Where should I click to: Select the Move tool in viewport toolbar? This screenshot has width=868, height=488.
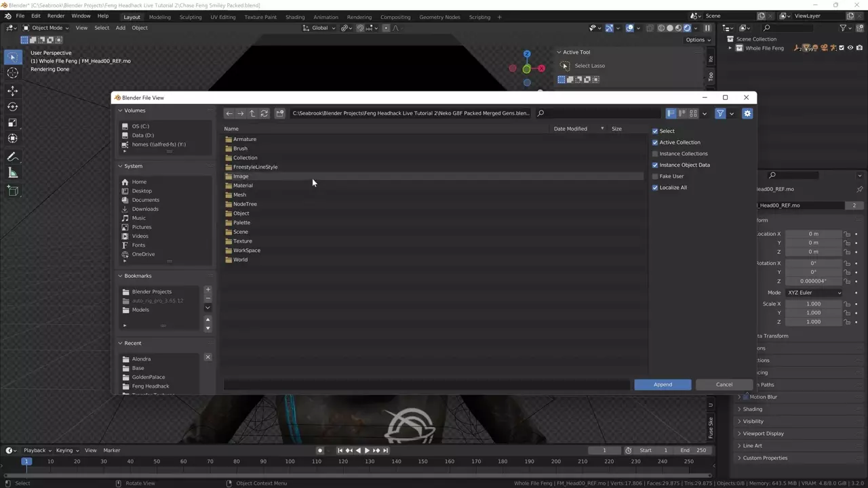click(13, 90)
